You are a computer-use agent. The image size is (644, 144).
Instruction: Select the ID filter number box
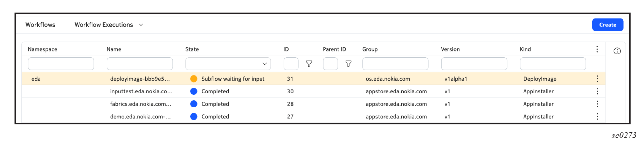coord(291,64)
